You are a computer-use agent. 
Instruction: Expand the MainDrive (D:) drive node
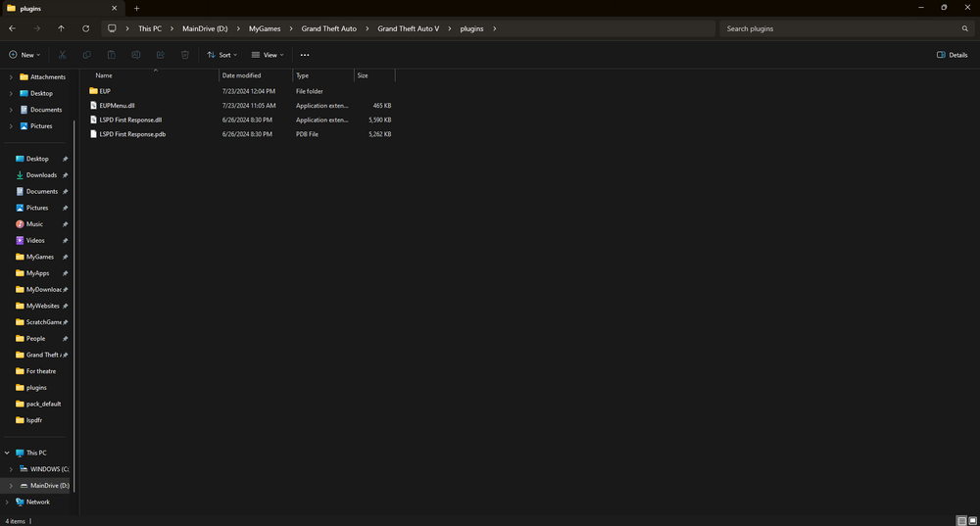click(x=11, y=486)
